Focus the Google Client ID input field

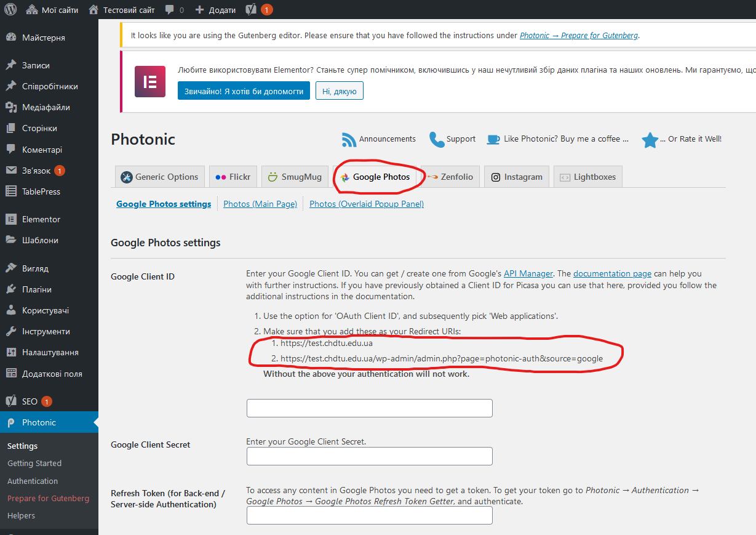(370, 408)
